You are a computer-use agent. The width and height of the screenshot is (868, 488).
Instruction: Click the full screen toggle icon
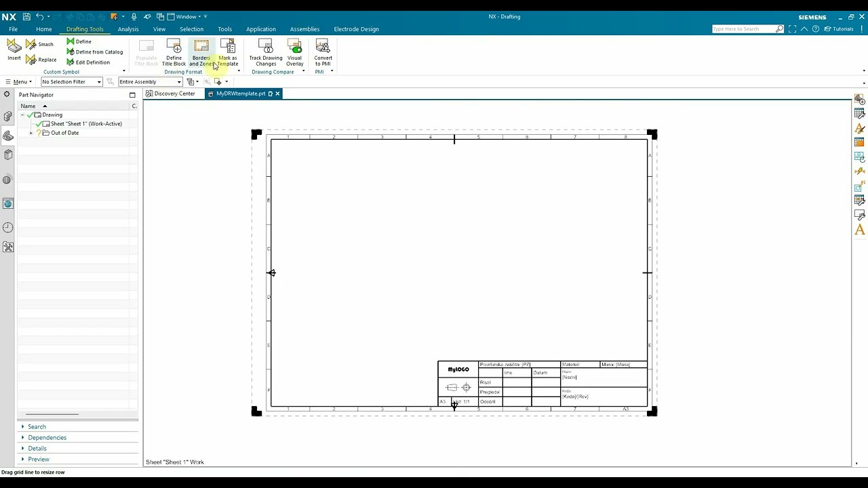coord(792,29)
